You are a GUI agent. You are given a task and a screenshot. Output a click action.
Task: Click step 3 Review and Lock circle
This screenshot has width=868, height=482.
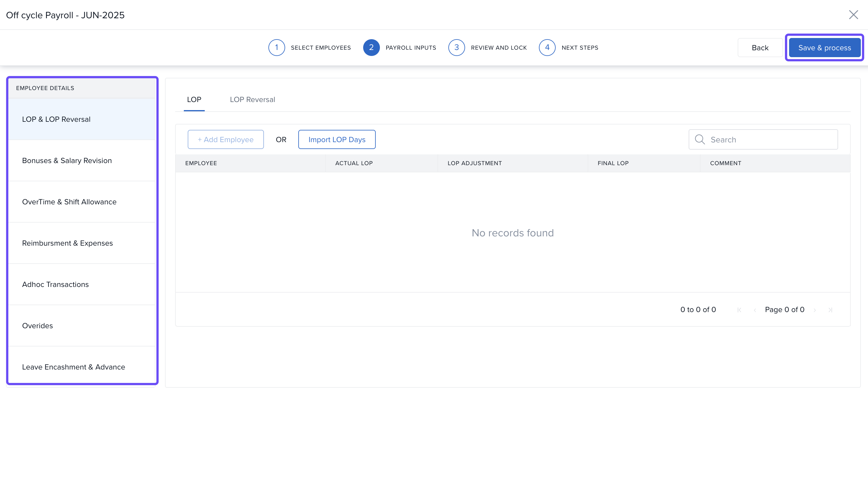coord(457,48)
